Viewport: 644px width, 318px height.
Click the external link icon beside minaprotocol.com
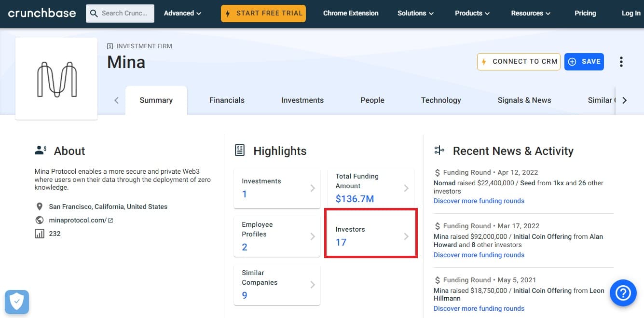pyautogui.click(x=110, y=221)
